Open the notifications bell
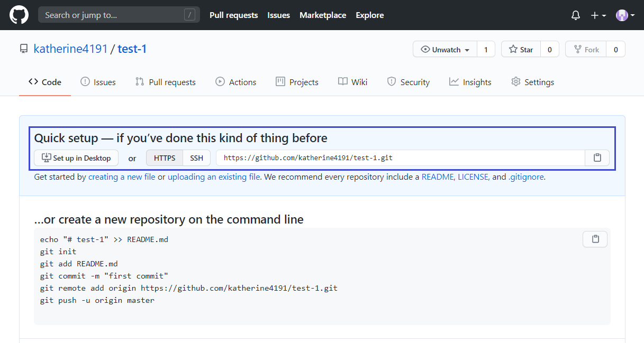 pyautogui.click(x=576, y=15)
